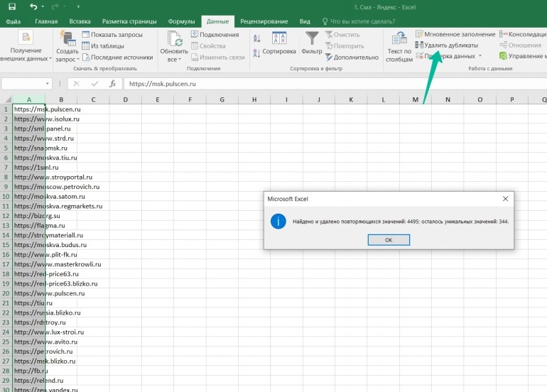
Task: Select cell containing https://flagma.ru
Action: [29, 226]
